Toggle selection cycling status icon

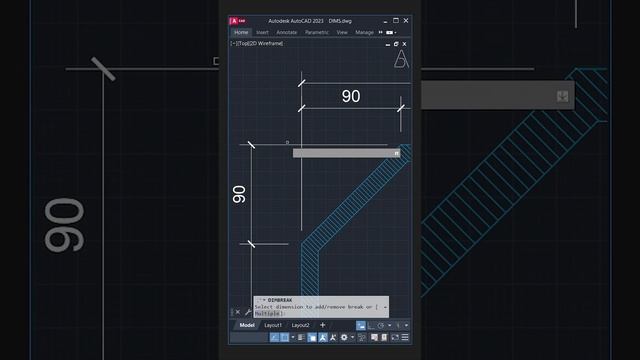click(x=312, y=337)
